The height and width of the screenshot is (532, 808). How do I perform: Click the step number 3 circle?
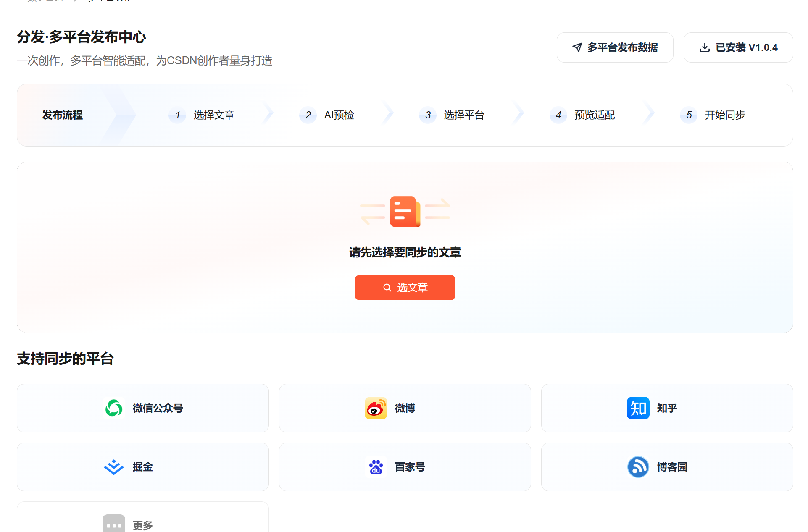428,115
